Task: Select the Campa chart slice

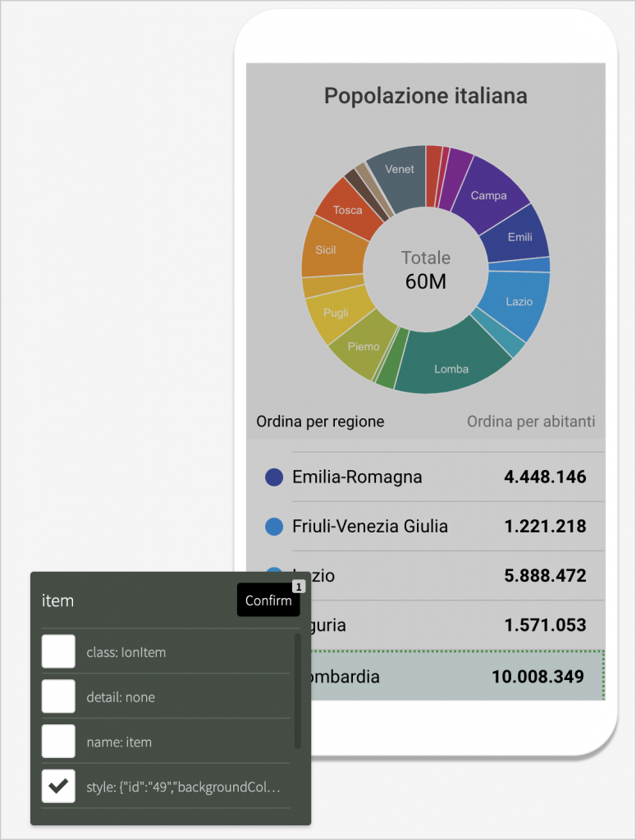Action: pos(488,193)
